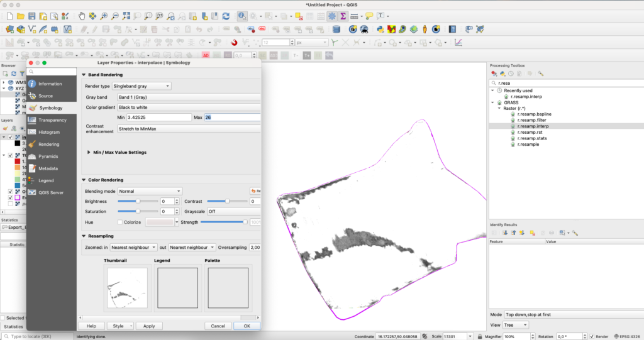Viewport: 644px width, 340px height.
Task: Toggle the Render checkbox in status bar
Action: click(591, 336)
